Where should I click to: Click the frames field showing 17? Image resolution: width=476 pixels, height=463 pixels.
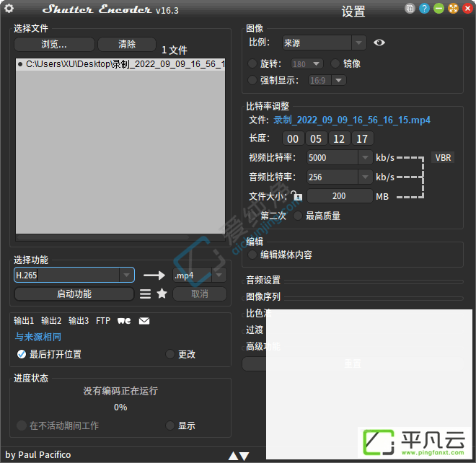tap(362, 138)
